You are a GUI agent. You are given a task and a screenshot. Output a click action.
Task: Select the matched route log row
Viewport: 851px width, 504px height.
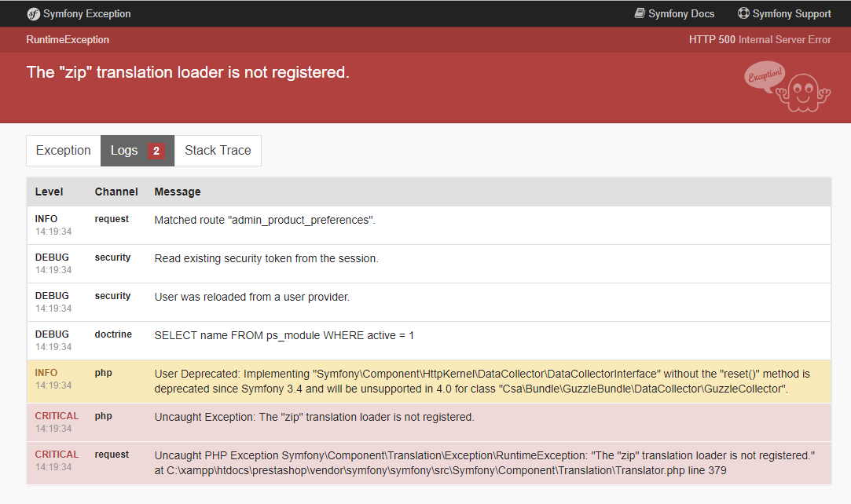coord(265,221)
